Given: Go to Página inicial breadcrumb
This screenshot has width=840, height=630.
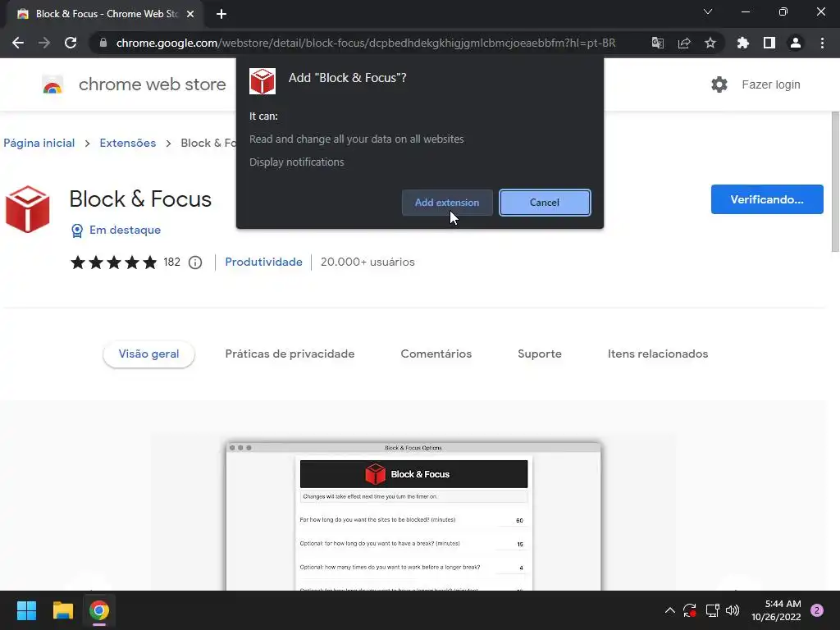Looking at the screenshot, I should (39, 143).
